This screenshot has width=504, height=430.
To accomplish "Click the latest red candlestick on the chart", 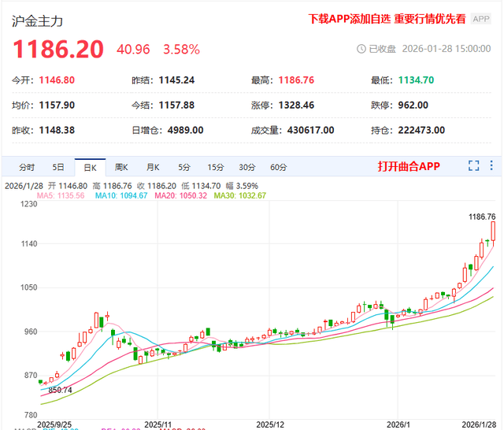I will pos(493,231).
